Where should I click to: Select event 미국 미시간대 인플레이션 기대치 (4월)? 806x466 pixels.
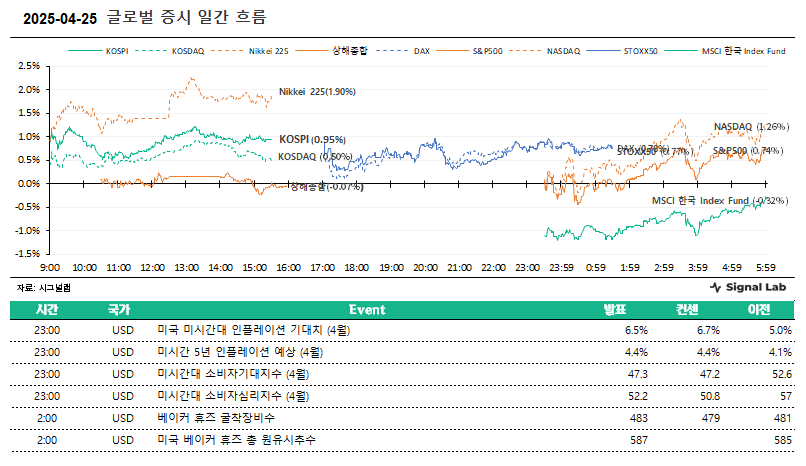[254, 330]
